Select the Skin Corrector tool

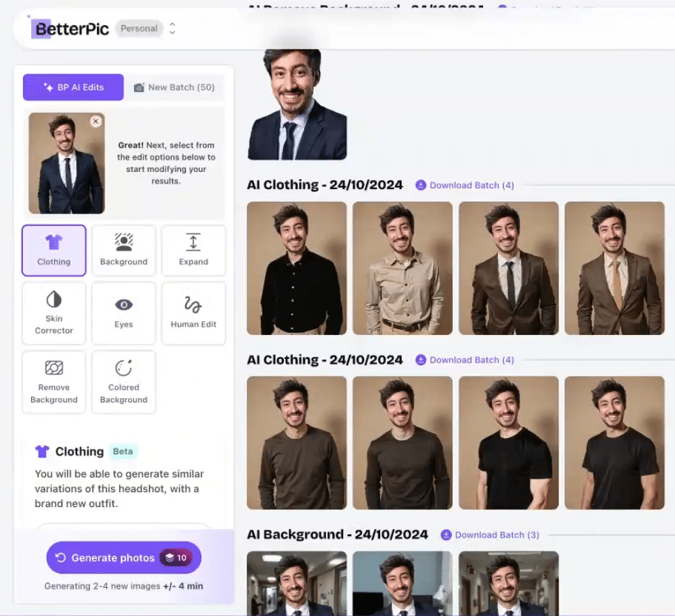(54, 313)
